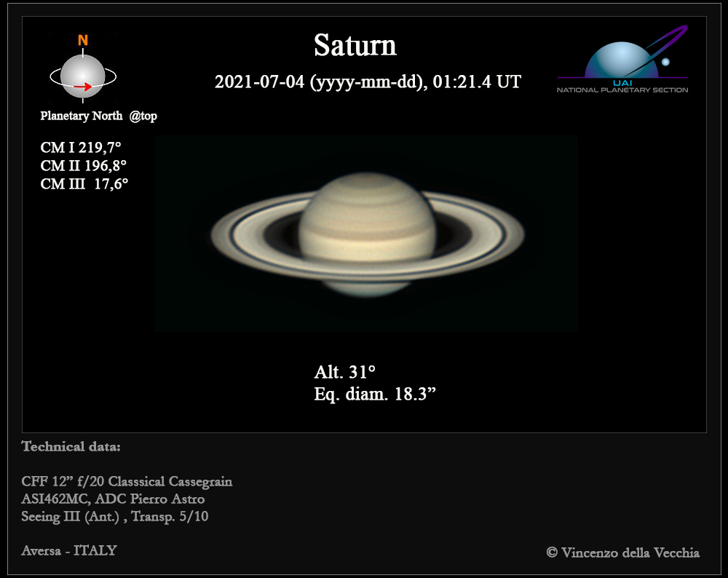Click the orange N north marker
Image resolution: width=728 pixels, height=578 pixels.
point(83,40)
